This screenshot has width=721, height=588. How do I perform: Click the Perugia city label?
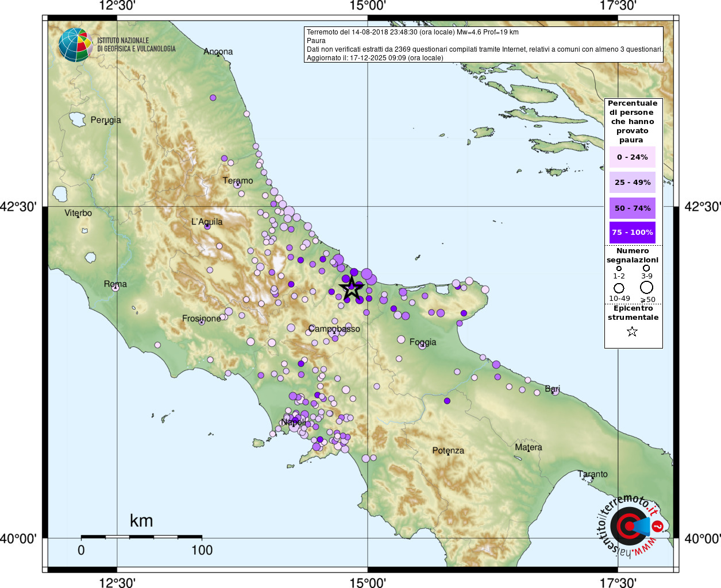pos(106,119)
